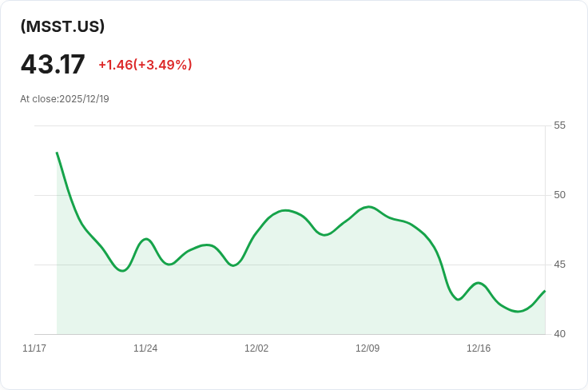Screen dimensions: 588x390
Task: Click the line dip near 11/24
Action: tap(122, 271)
